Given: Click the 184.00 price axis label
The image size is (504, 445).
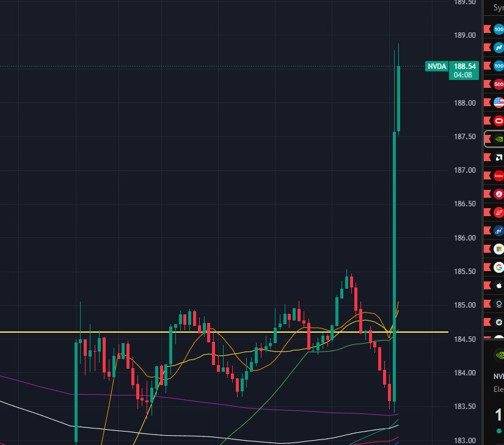Looking at the screenshot, I should coord(464,373).
